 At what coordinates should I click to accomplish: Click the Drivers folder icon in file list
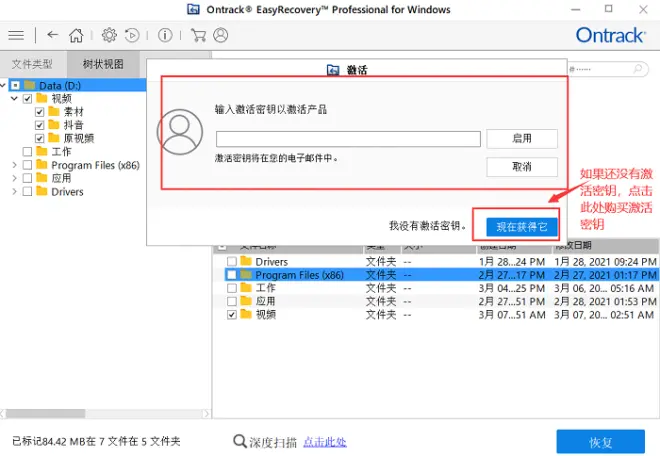[246, 261]
